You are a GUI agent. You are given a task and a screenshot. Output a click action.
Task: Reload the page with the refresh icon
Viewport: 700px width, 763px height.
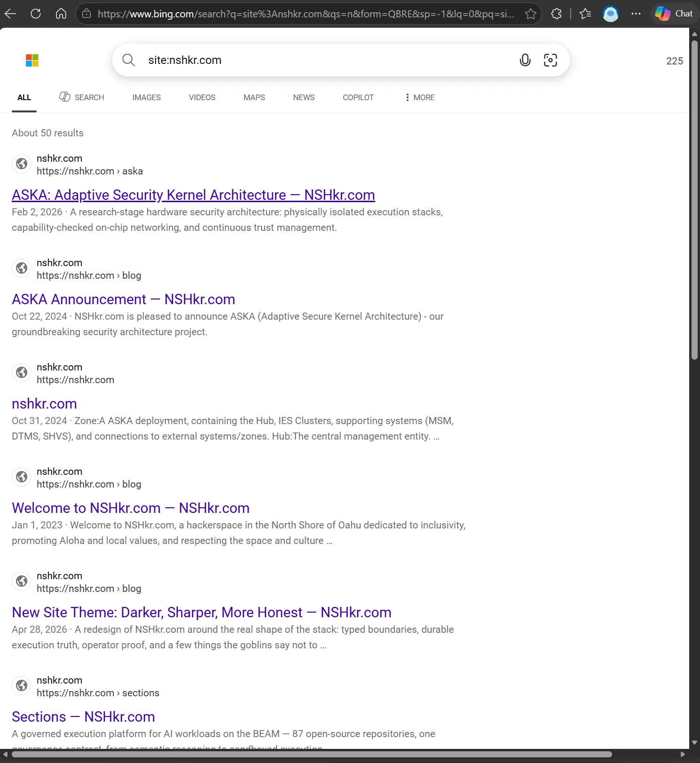[x=36, y=14]
